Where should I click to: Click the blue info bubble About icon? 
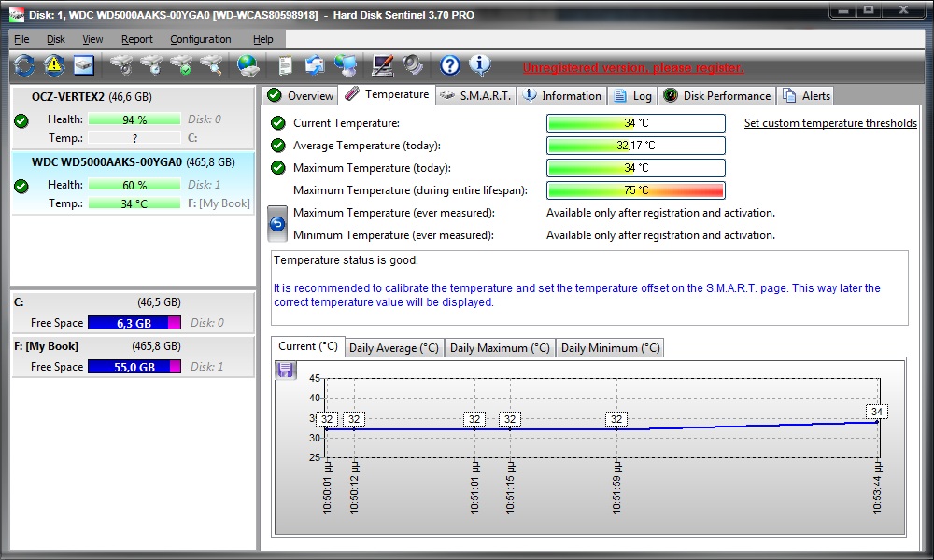[x=480, y=65]
